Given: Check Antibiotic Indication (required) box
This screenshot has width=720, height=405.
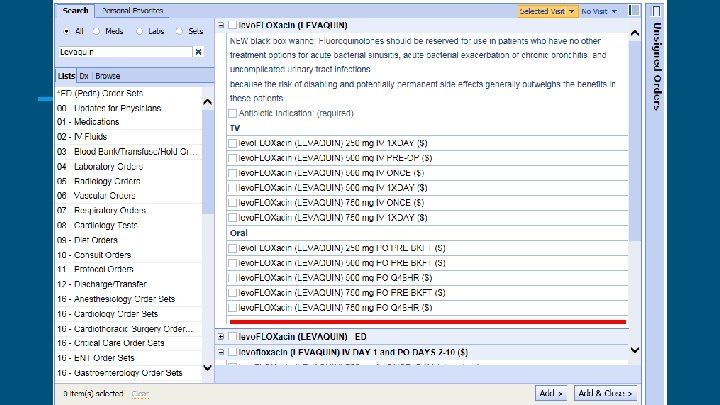Looking at the screenshot, I should click(x=233, y=113).
